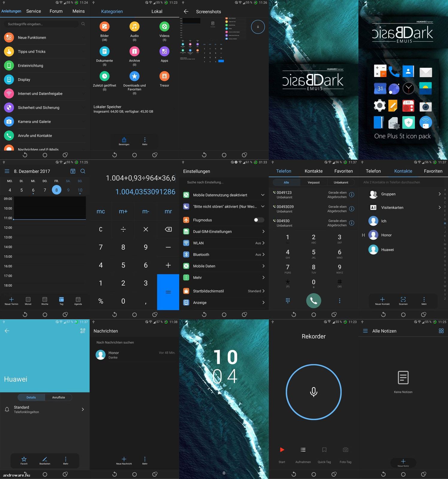Open Kamera und Galerie guide
The width and height of the screenshot is (448, 479).
tap(45, 122)
